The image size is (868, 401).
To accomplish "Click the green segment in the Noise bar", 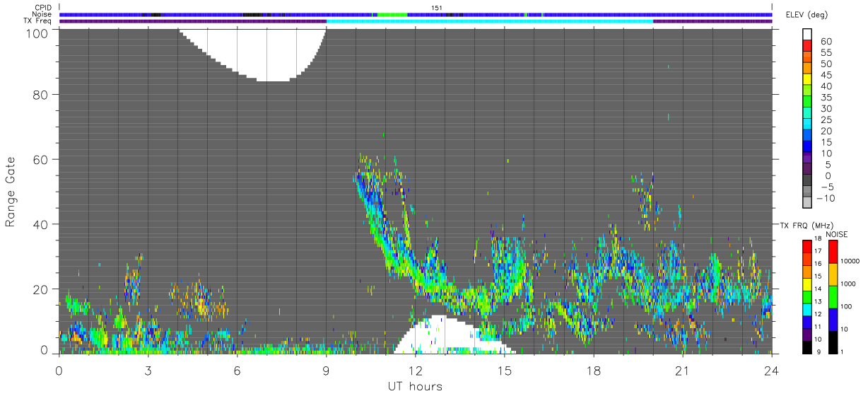I will pyautogui.click(x=392, y=14).
